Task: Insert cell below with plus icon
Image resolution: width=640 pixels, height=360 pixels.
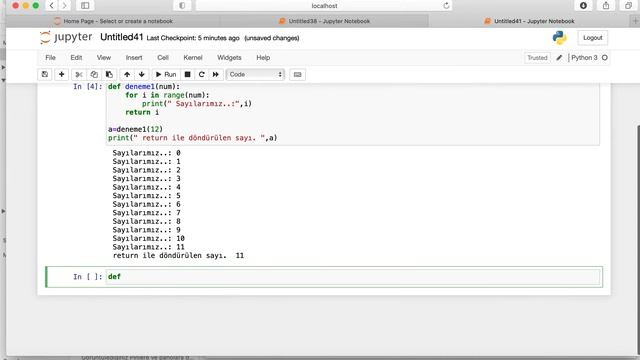Action: click(62, 74)
